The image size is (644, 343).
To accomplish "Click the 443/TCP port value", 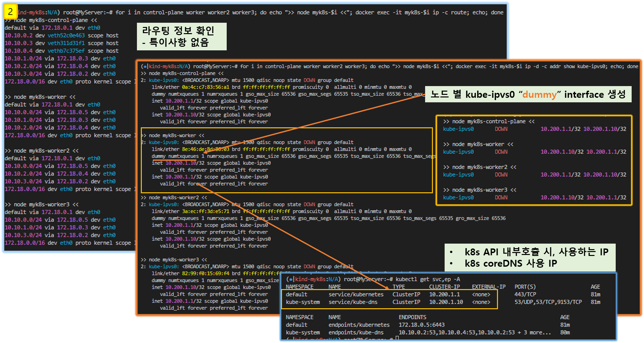I will [x=525, y=295].
